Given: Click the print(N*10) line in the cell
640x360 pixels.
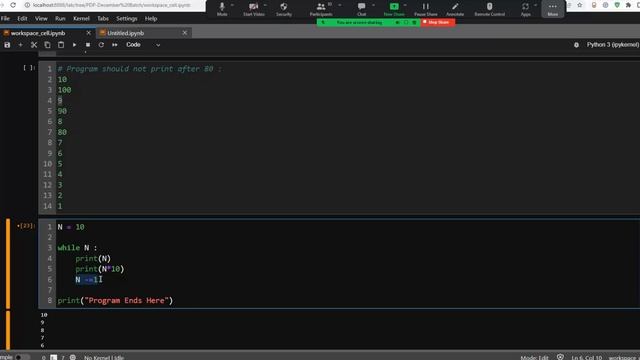Looking at the screenshot, I should point(100,269).
